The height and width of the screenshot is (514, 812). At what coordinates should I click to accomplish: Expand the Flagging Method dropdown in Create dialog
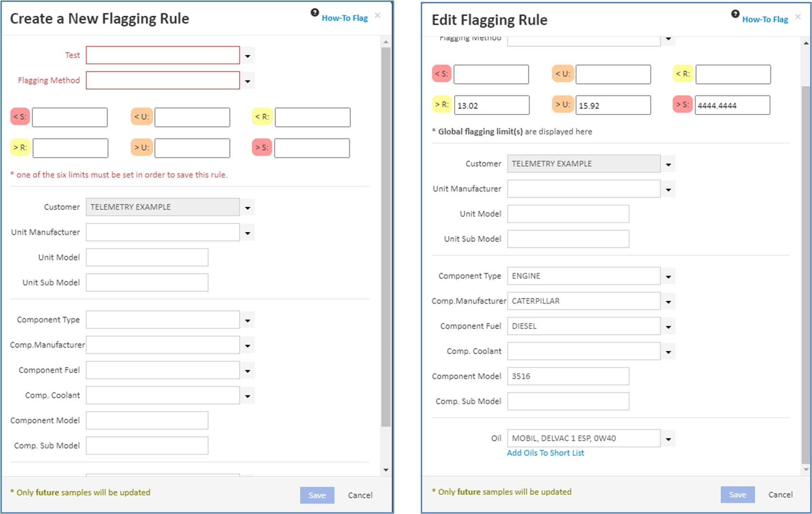tap(247, 81)
